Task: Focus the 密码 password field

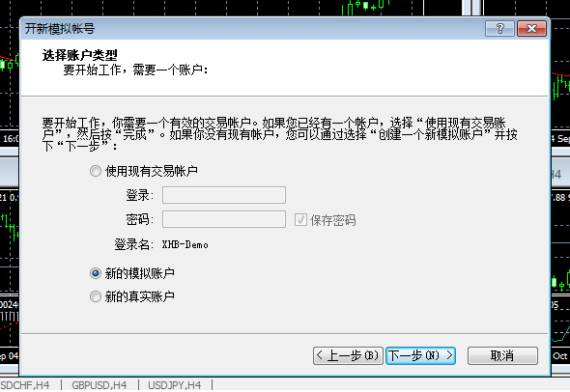Action: point(224,219)
